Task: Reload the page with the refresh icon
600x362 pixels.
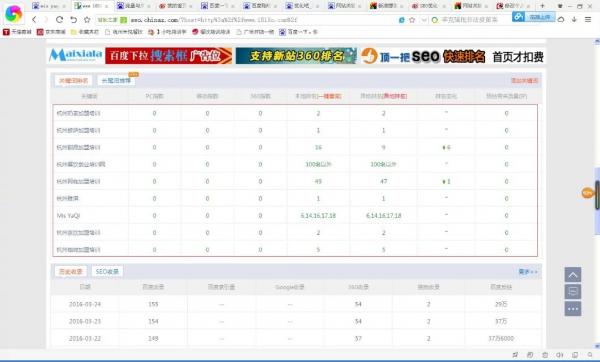Action: click(59, 20)
